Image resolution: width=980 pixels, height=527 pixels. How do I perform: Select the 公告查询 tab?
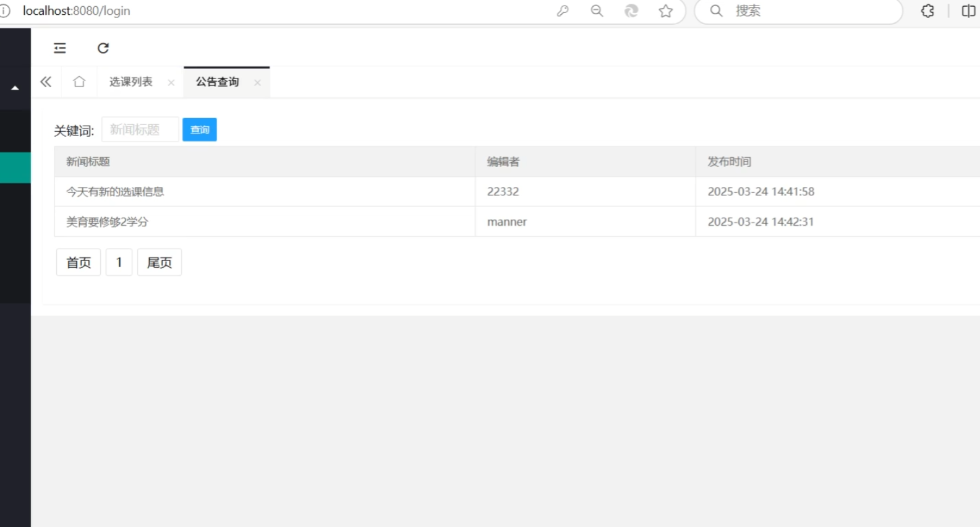coord(218,82)
